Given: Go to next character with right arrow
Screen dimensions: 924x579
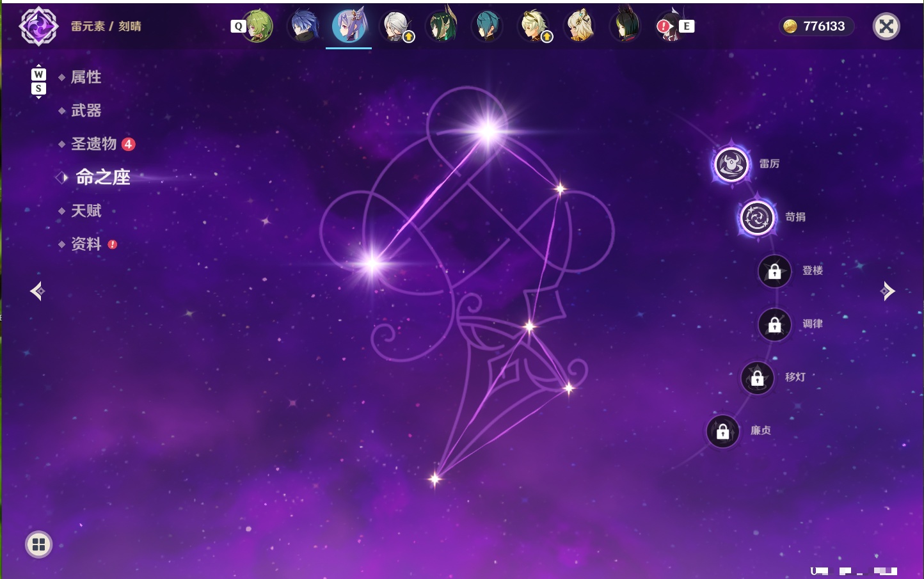Looking at the screenshot, I should (x=888, y=291).
